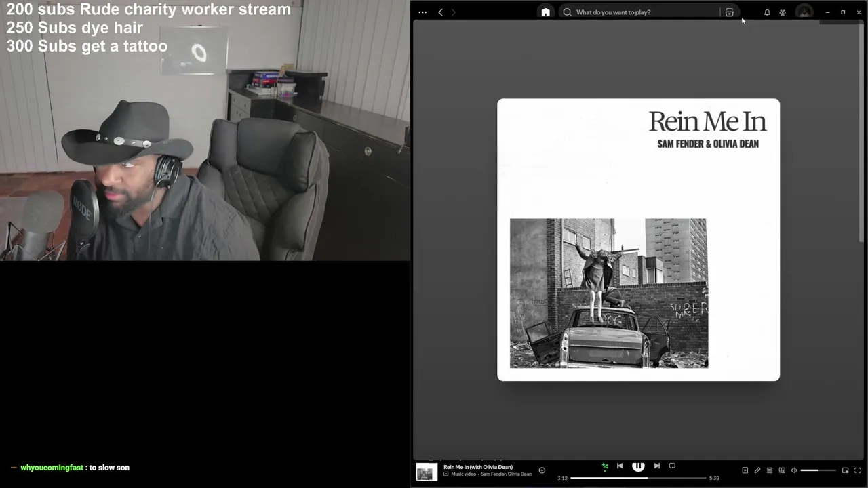Open Spotify Home
Viewport: 868px width, 488px height.
(545, 12)
